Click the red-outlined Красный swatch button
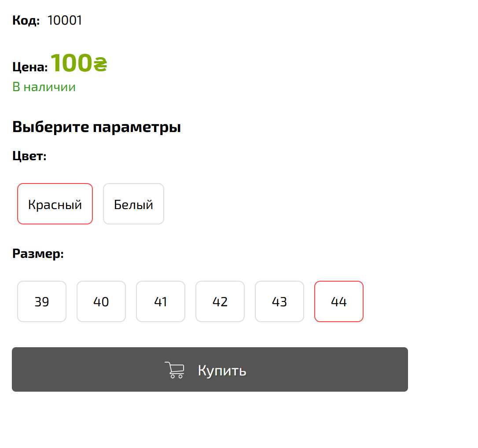This screenshot has width=478, height=448. (x=55, y=203)
